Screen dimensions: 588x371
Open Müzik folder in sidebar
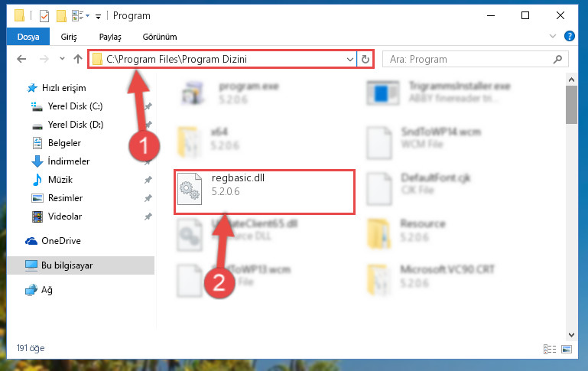coord(60,180)
